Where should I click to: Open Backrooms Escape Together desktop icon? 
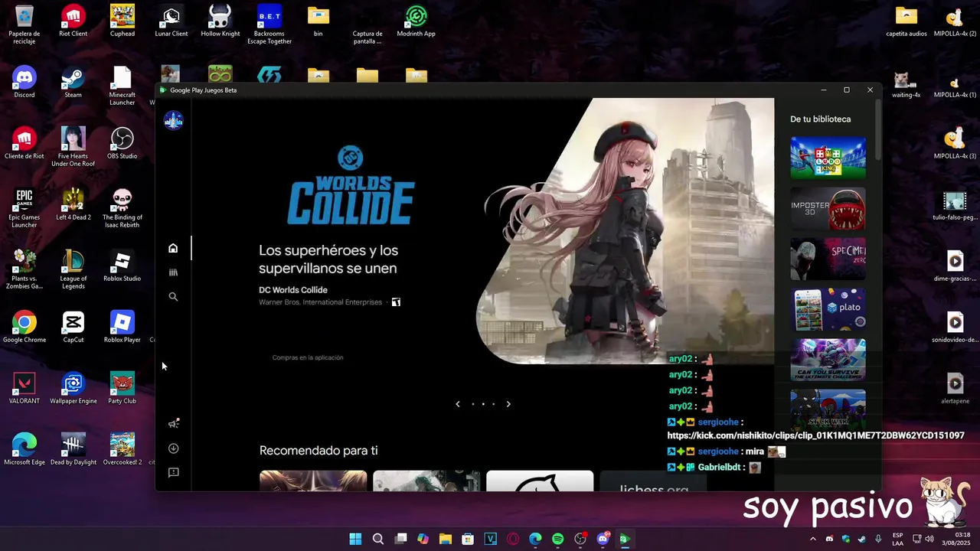[x=269, y=24]
